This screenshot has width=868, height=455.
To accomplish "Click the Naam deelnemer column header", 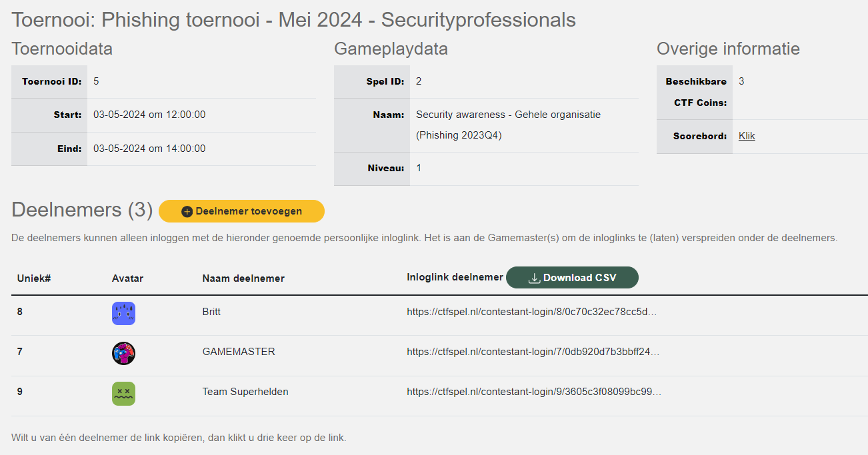I will pos(243,278).
